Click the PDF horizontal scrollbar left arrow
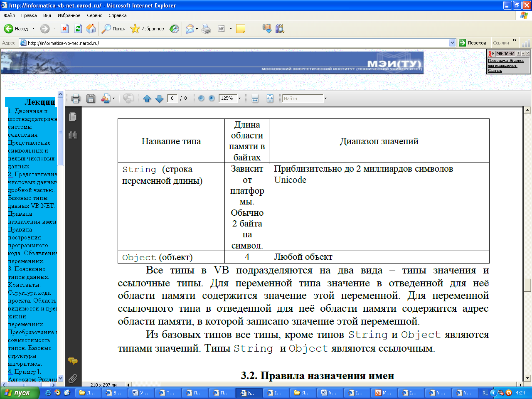 (128, 385)
